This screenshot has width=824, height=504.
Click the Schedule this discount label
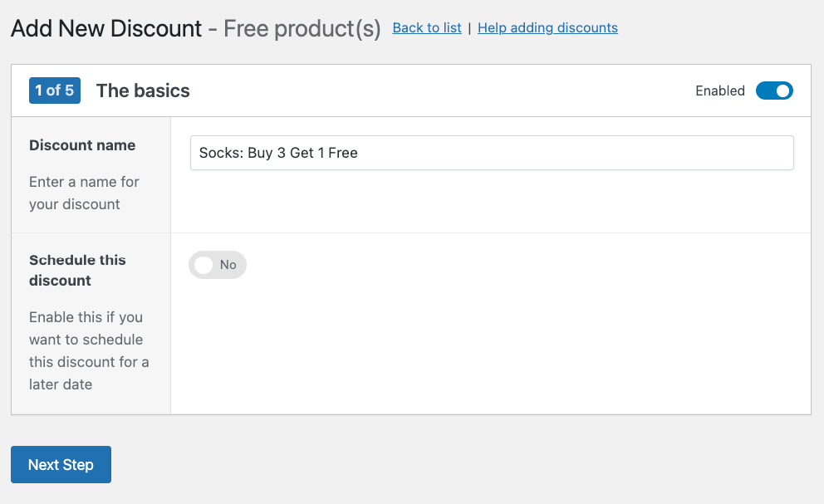77,270
